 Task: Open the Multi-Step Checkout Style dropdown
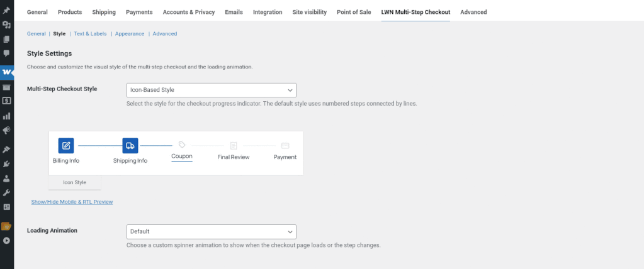click(211, 90)
